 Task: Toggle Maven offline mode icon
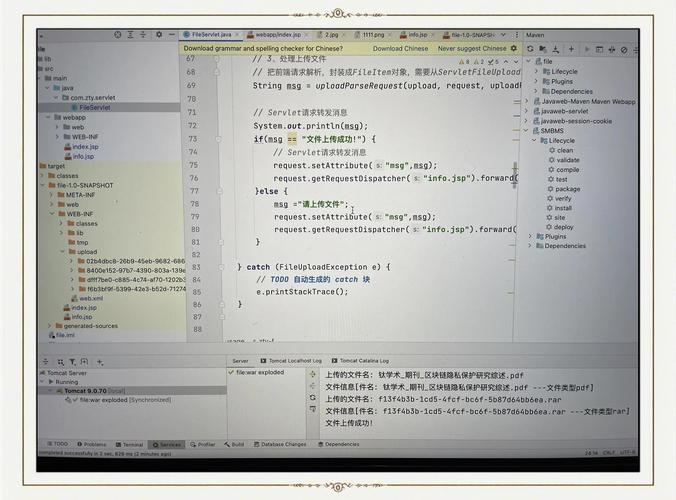[x=612, y=50]
